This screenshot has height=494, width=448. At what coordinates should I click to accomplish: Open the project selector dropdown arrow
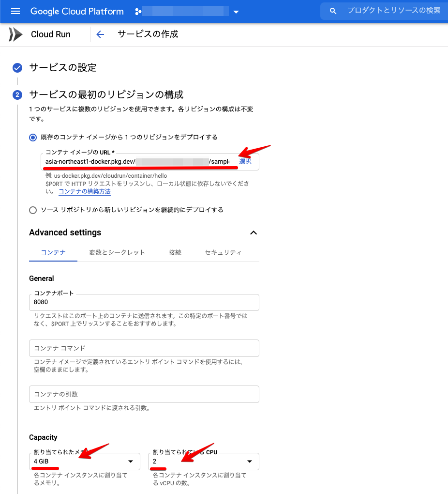pos(236,11)
